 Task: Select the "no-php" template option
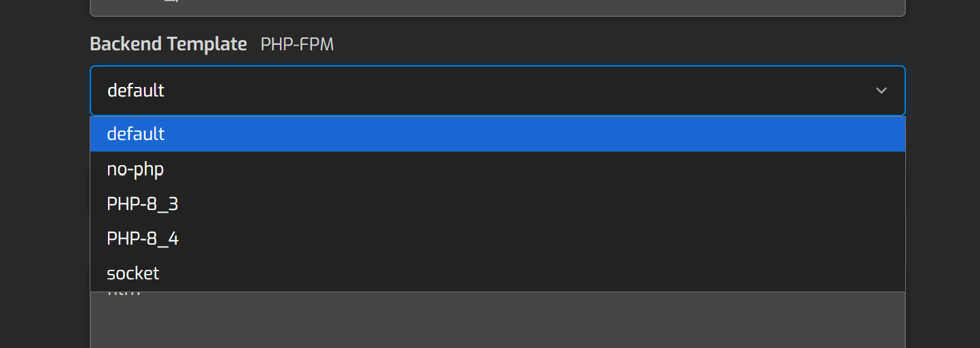coord(135,169)
